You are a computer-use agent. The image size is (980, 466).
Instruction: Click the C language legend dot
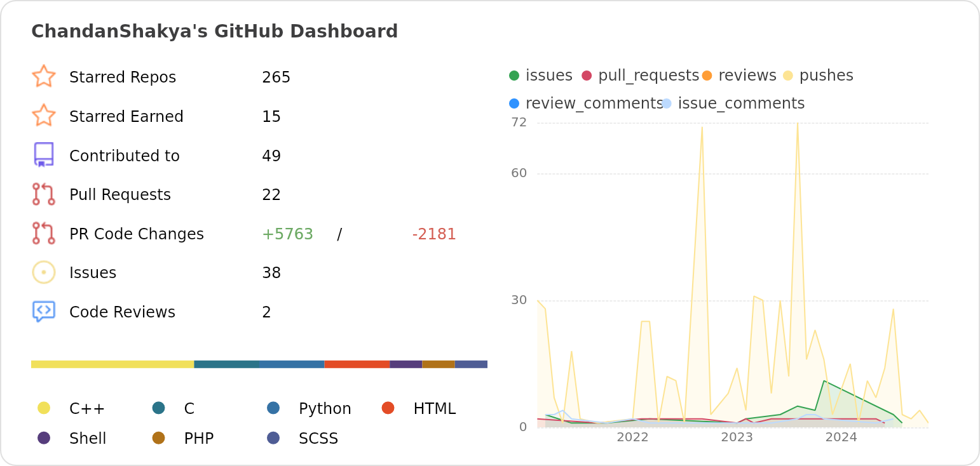point(159,408)
